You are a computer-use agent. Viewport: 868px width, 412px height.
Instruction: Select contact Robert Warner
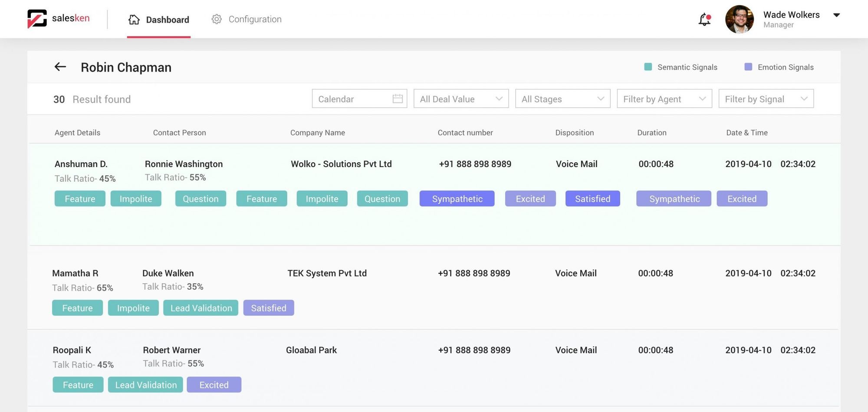click(x=172, y=350)
